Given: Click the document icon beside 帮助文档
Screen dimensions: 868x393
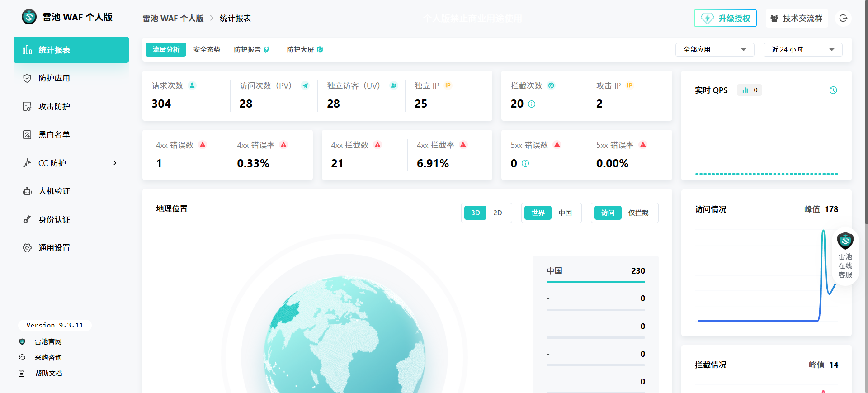Looking at the screenshot, I should [22, 373].
